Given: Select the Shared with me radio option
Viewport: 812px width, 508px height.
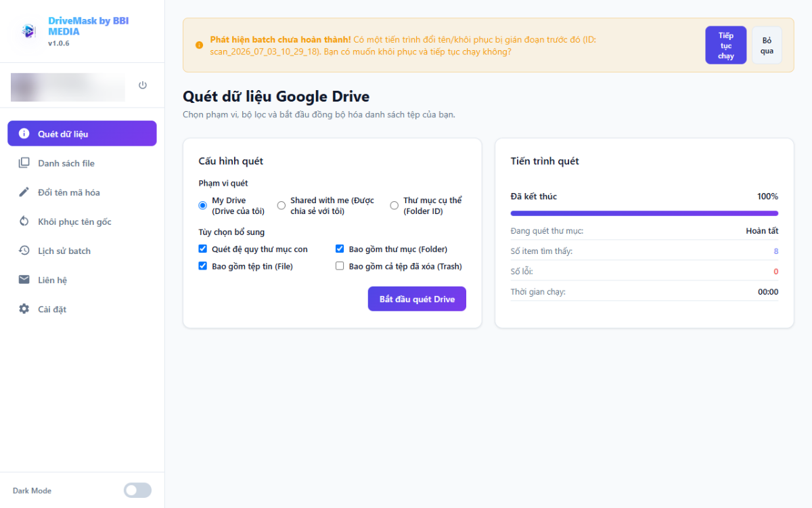Looking at the screenshot, I should pos(281,205).
